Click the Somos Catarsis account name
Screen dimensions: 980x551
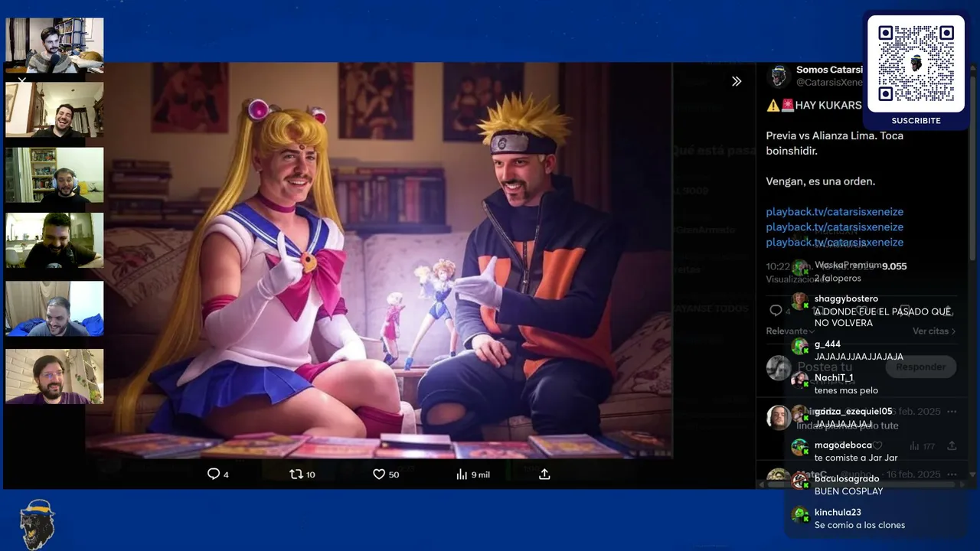click(829, 70)
